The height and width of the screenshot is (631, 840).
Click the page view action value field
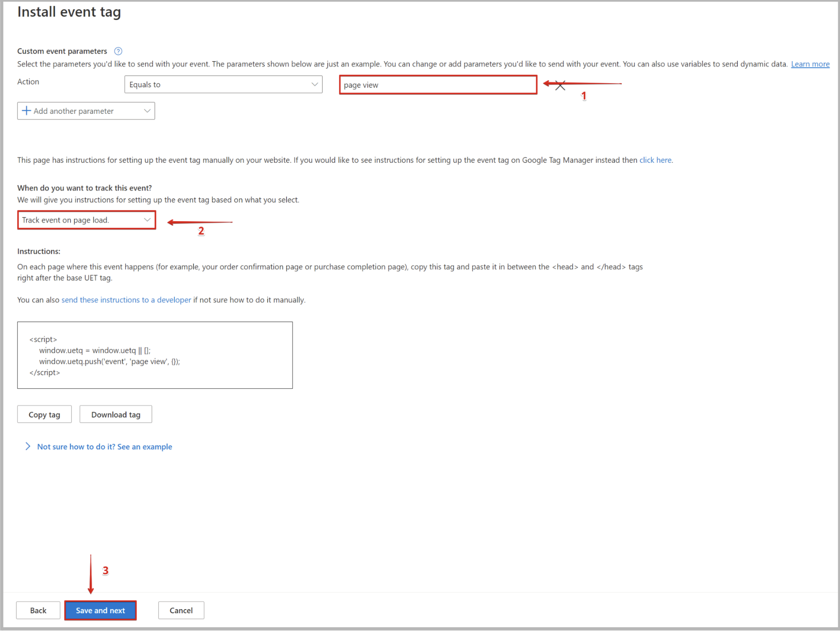[x=438, y=85]
